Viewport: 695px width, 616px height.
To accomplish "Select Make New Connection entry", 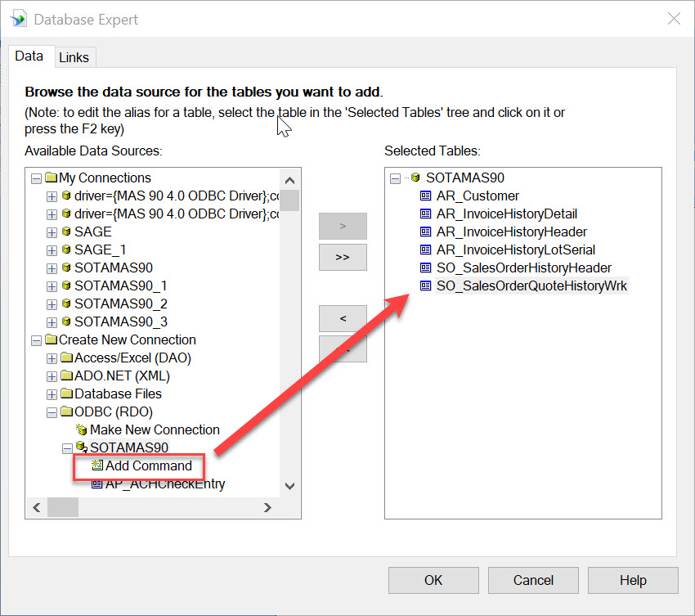I will click(x=155, y=429).
